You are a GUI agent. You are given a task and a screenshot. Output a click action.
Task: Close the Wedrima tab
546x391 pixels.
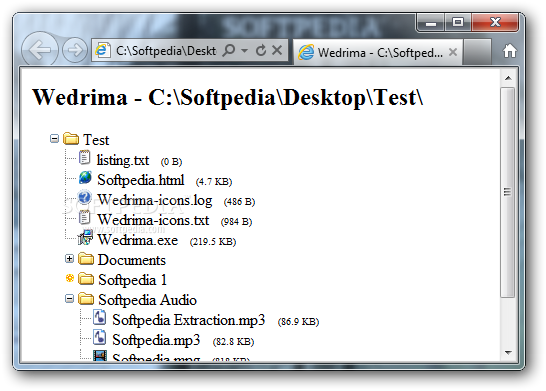point(453,52)
